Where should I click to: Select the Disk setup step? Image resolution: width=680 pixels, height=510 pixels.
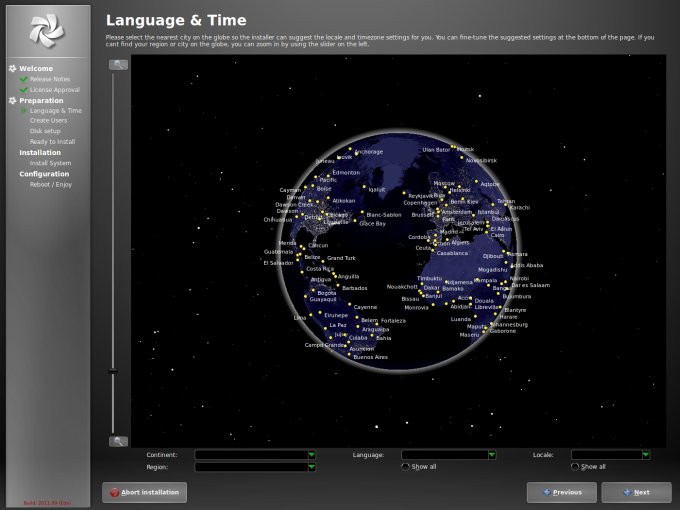tap(45, 131)
